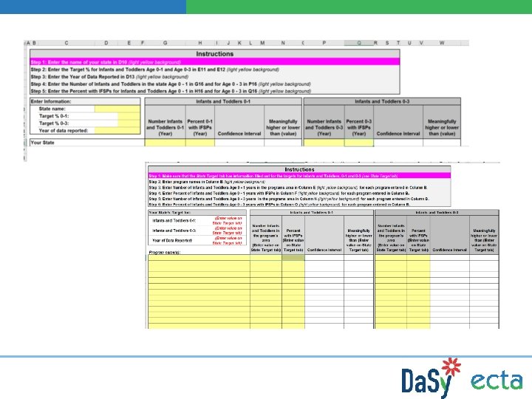The width and height of the screenshot is (532, 399).
Task: Click the Enter Information header cell
Action: point(85,101)
